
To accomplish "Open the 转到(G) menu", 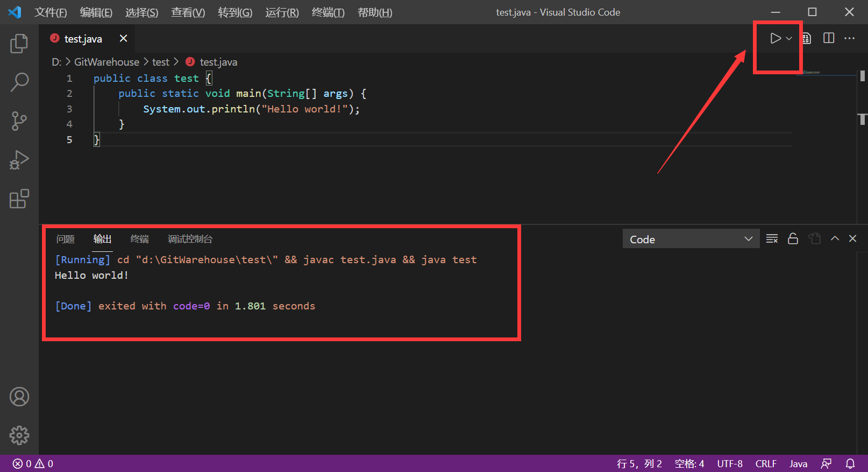I will coord(235,12).
